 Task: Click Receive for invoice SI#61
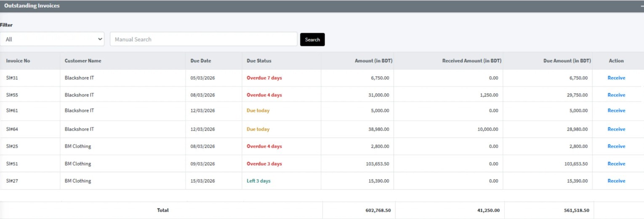(616, 111)
